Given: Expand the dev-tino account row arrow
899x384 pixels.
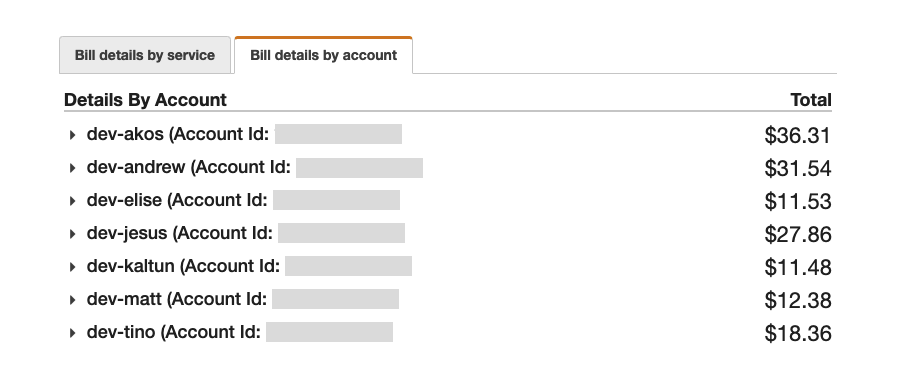Looking at the screenshot, I should [72, 332].
